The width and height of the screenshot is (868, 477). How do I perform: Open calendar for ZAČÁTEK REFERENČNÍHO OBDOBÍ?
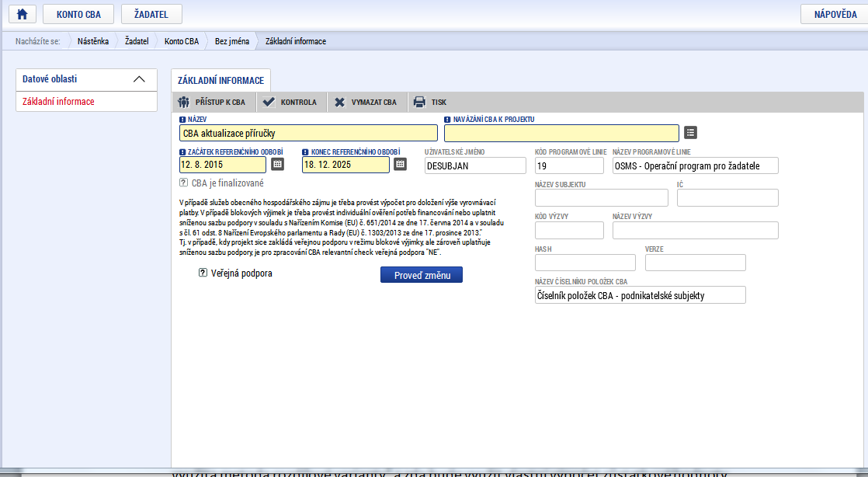coord(277,164)
